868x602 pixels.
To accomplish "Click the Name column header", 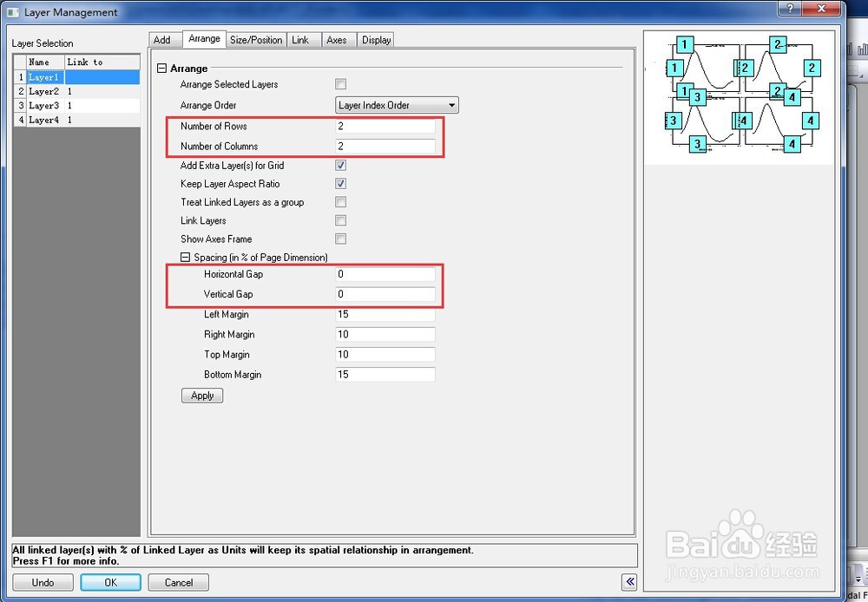I will tap(45, 62).
